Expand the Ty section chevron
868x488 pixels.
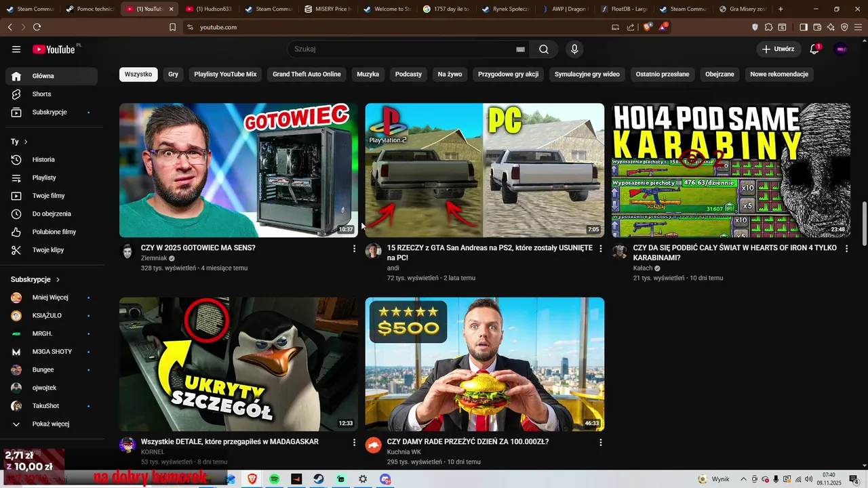click(26, 142)
